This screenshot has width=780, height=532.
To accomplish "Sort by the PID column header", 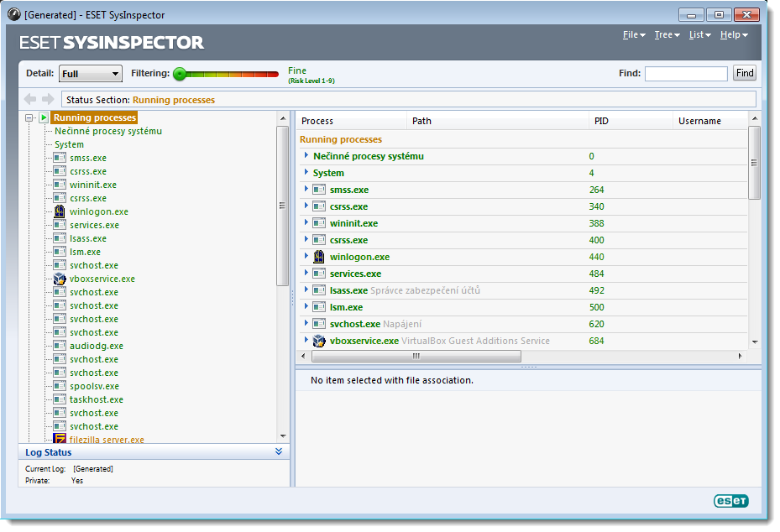I will [631, 121].
